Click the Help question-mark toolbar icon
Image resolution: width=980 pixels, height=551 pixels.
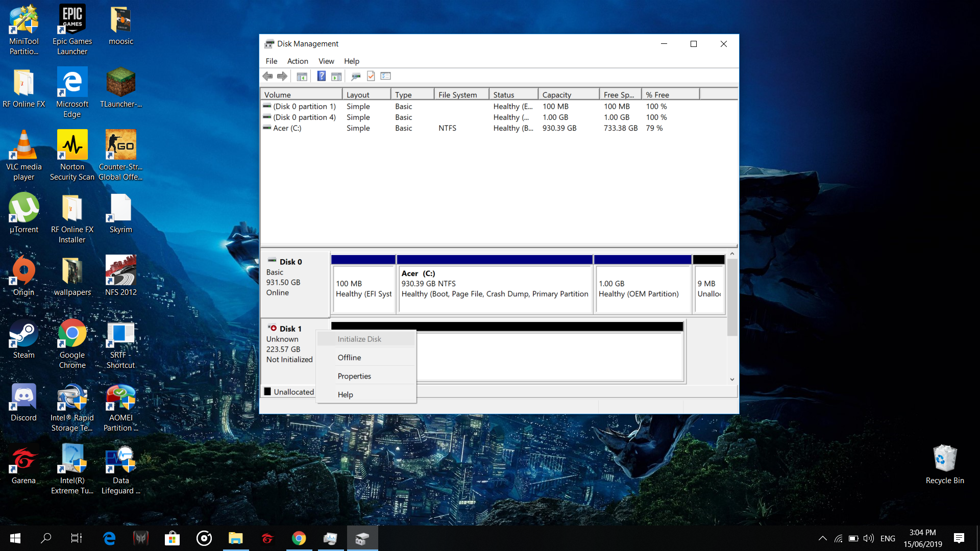click(321, 77)
